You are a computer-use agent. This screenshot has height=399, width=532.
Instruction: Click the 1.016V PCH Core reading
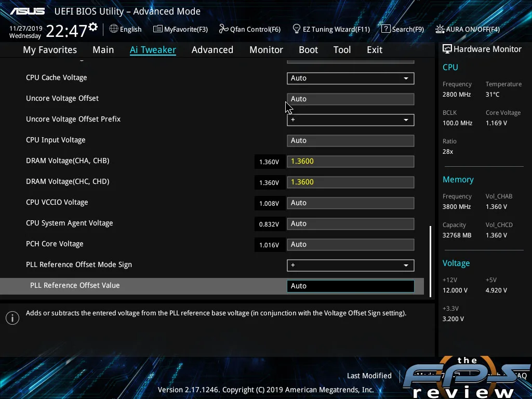click(x=269, y=245)
